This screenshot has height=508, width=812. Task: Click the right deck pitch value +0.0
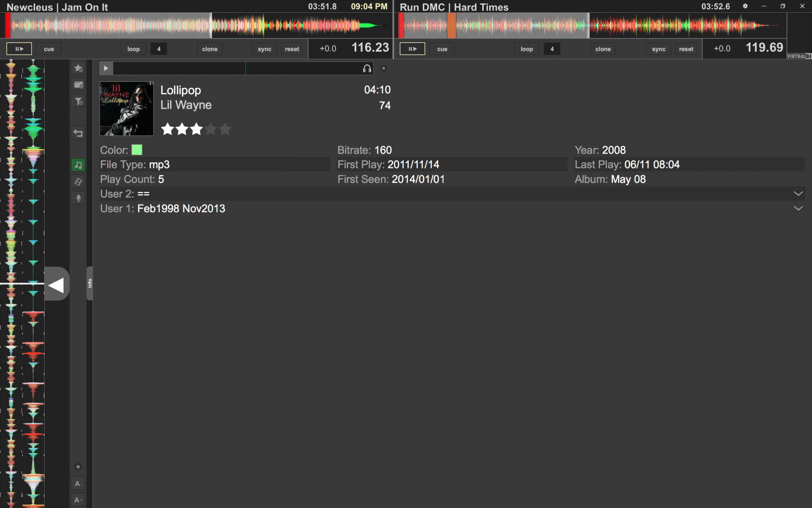click(x=722, y=48)
